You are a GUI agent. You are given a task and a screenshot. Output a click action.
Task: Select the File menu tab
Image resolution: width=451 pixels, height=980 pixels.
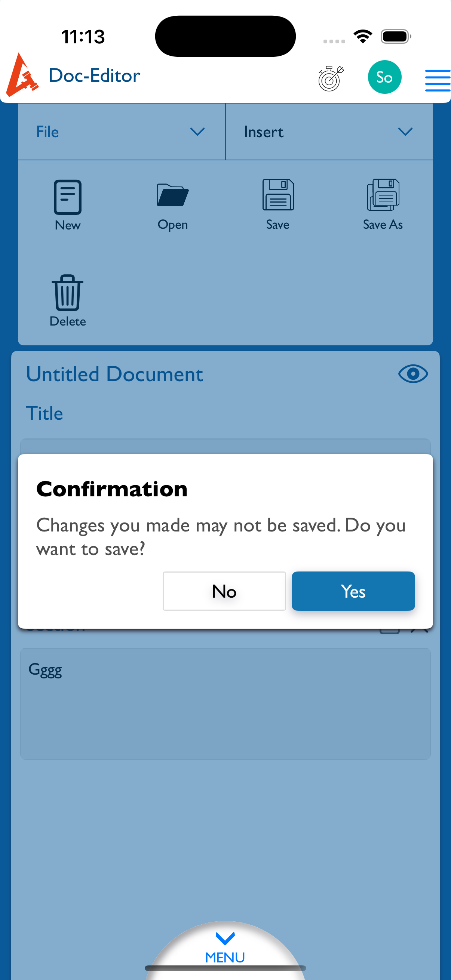(x=47, y=132)
